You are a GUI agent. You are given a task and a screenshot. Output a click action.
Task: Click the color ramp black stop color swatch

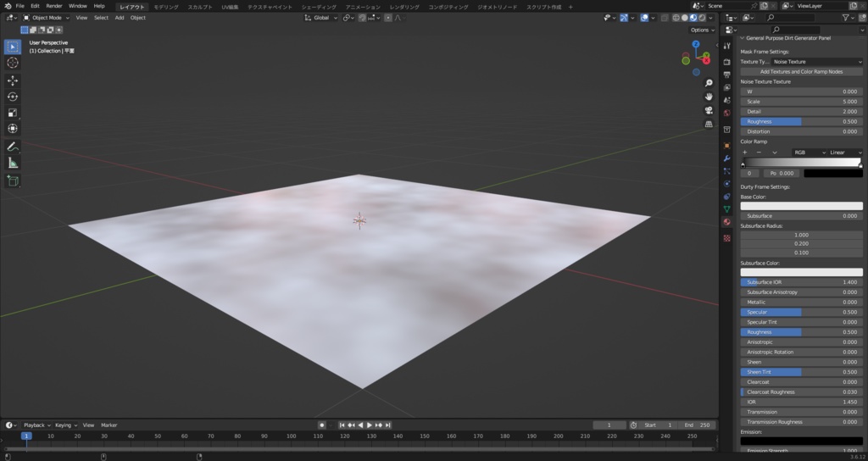(833, 173)
